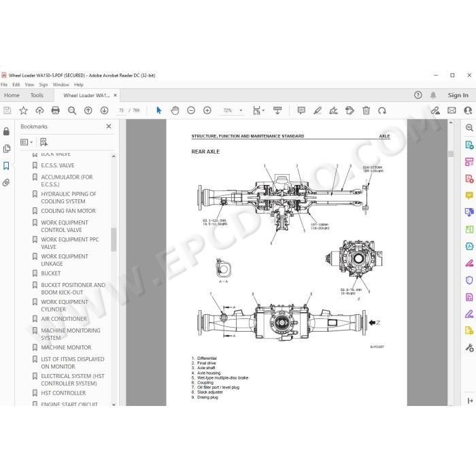Toggle the scrolling read mode icon
The height and width of the screenshot is (476, 476).
tap(277, 110)
